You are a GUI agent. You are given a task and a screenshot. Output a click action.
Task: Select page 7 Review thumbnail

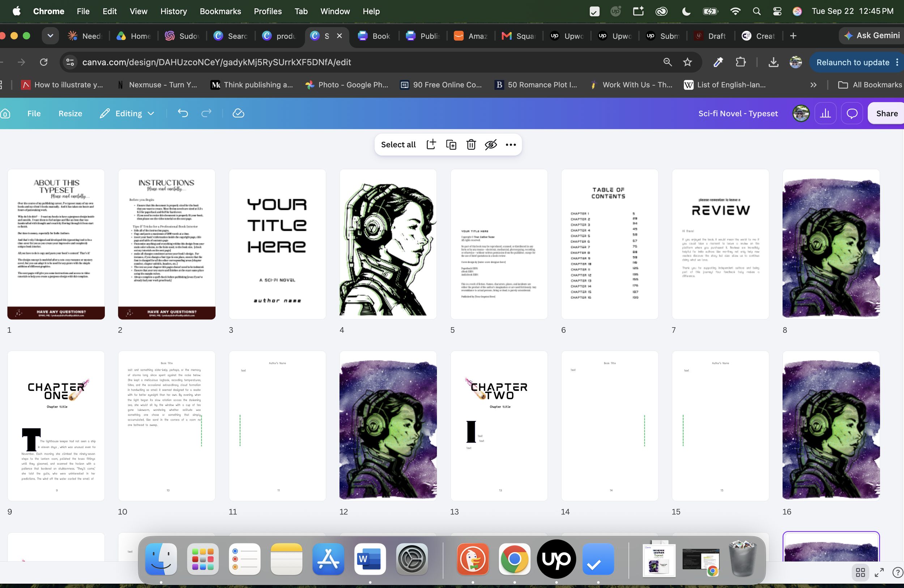[721, 244]
